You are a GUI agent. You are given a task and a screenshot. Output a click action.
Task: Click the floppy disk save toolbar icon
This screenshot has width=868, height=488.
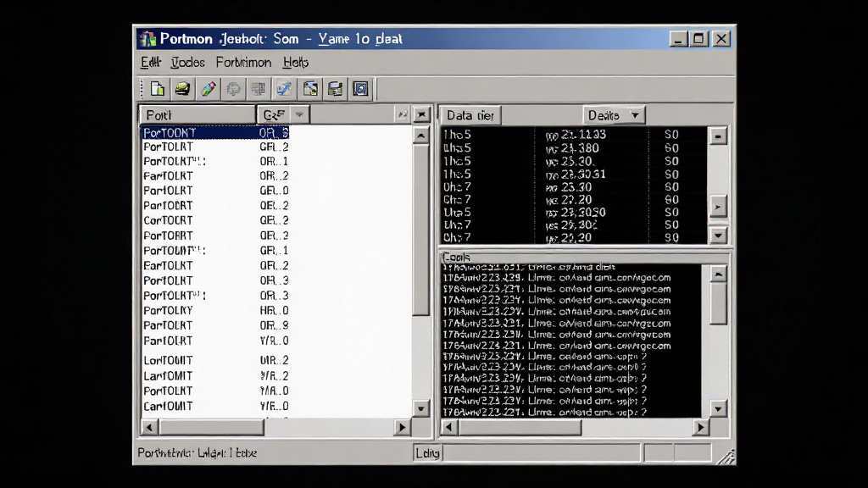click(335, 88)
